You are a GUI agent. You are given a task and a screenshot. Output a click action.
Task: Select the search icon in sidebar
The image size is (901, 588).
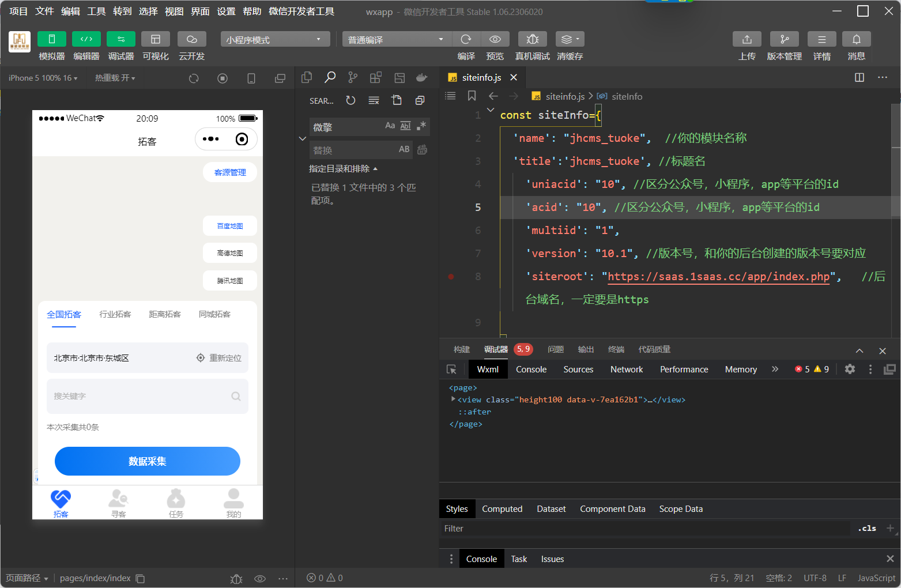330,77
